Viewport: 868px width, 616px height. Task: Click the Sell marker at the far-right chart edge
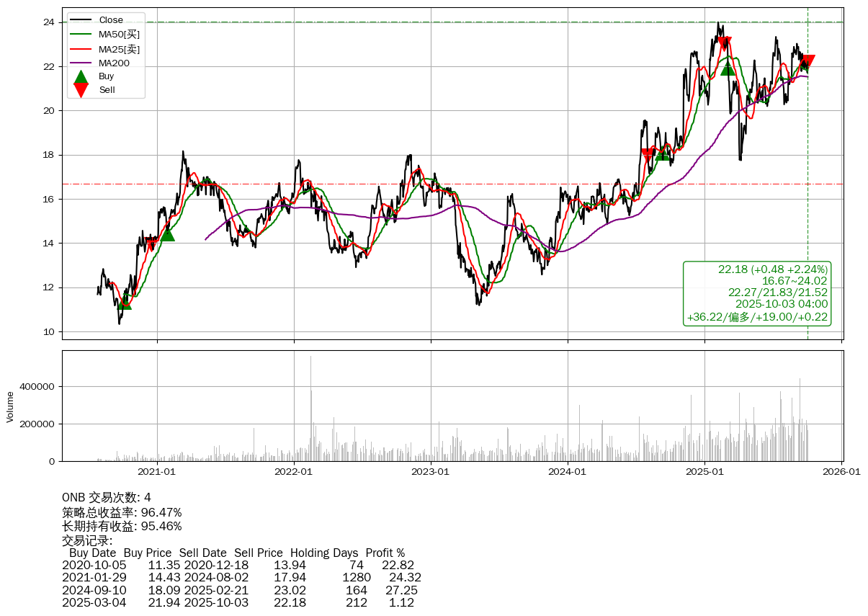[x=807, y=62]
